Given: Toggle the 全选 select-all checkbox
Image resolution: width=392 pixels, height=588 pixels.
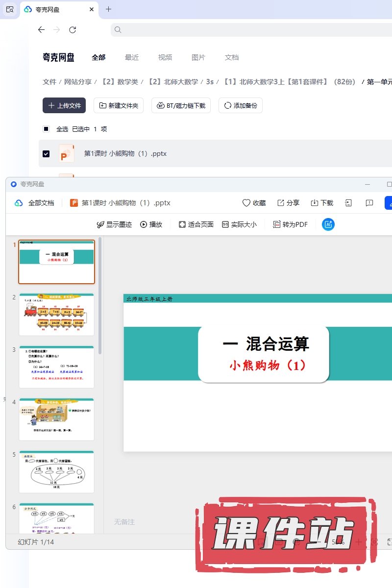Looking at the screenshot, I should tap(46, 129).
